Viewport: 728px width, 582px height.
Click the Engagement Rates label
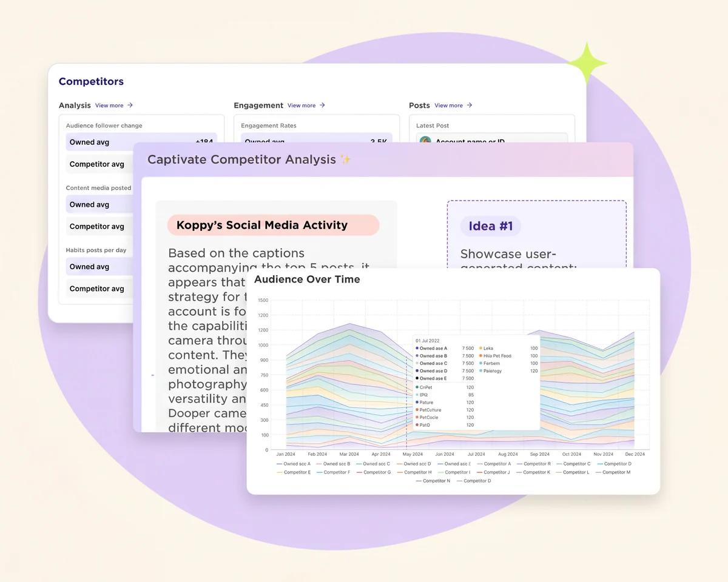(269, 125)
